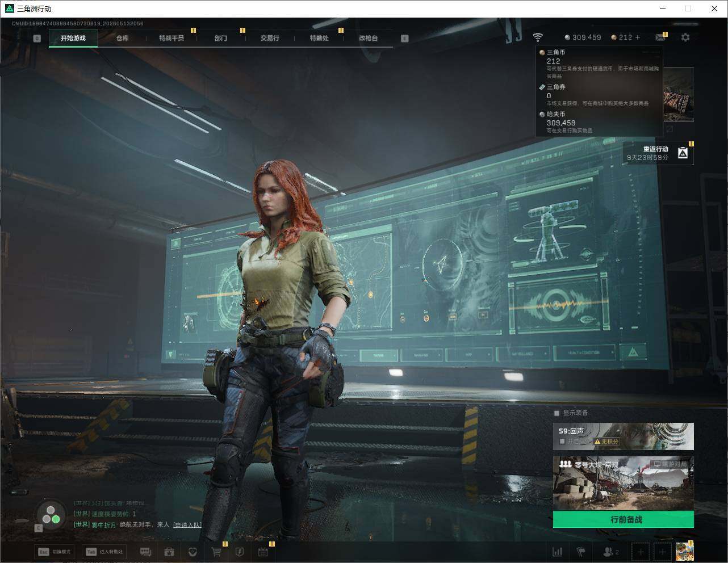The image size is (728, 563).
Task: Click the 进入特勤处 button
Action: (104, 552)
